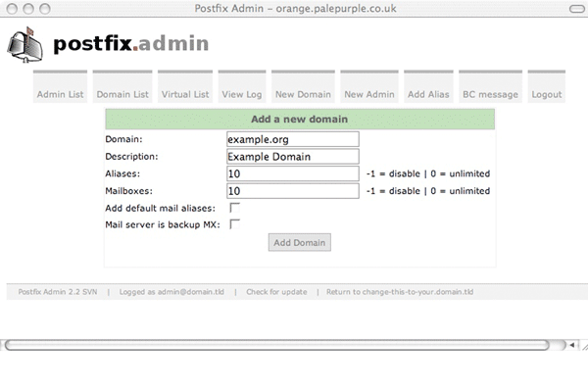
Task: Enable the Add default mail aliases checkbox
Action: click(235, 208)
